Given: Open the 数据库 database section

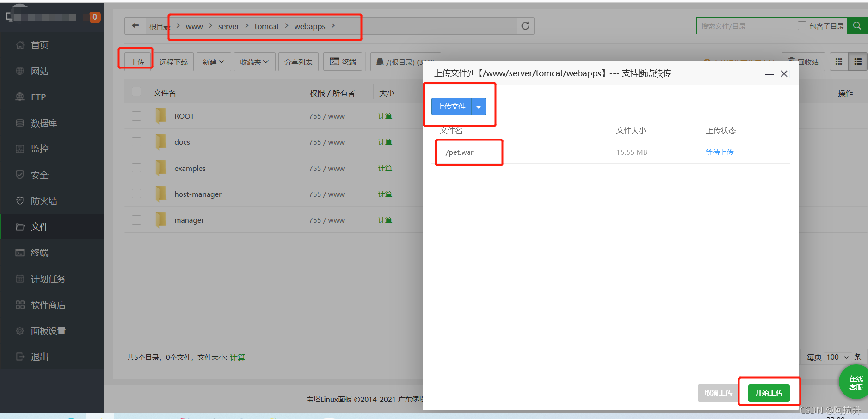Looking at the screenshot, I should pyautogui.click(x=43, y=123).
